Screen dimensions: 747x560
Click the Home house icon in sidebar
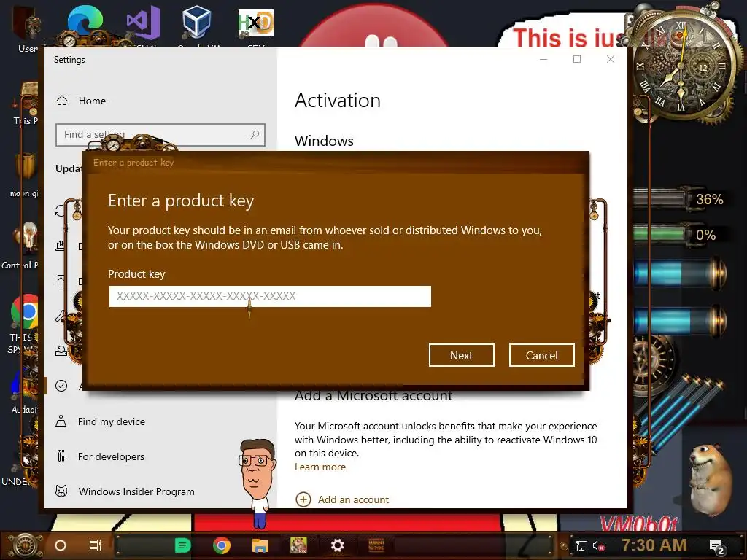pos(62,101)
